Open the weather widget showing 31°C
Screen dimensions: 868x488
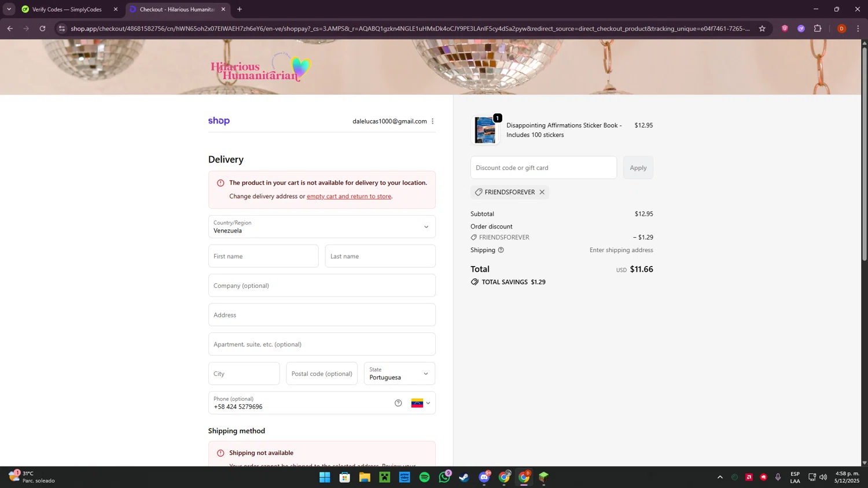click(x=32, y=477)
